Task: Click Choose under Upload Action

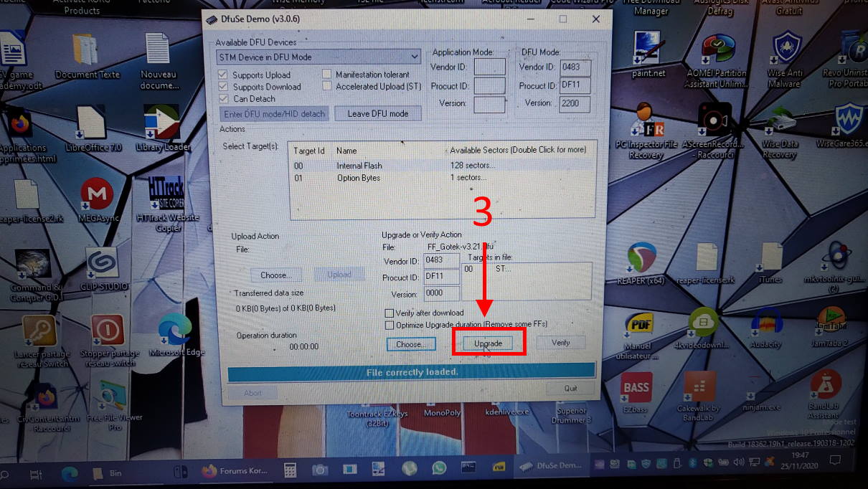Action: (x=276, y=275)
